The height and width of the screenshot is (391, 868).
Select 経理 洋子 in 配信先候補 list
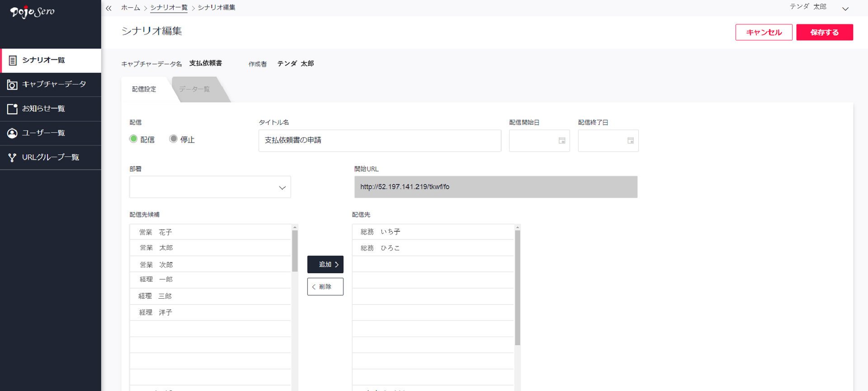(x=210, y=313)
